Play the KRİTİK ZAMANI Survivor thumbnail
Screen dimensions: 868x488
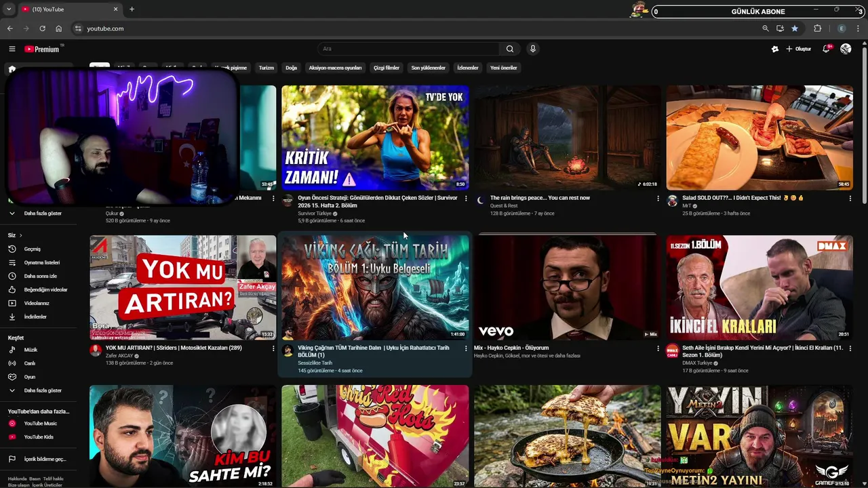tap(375, 138)
